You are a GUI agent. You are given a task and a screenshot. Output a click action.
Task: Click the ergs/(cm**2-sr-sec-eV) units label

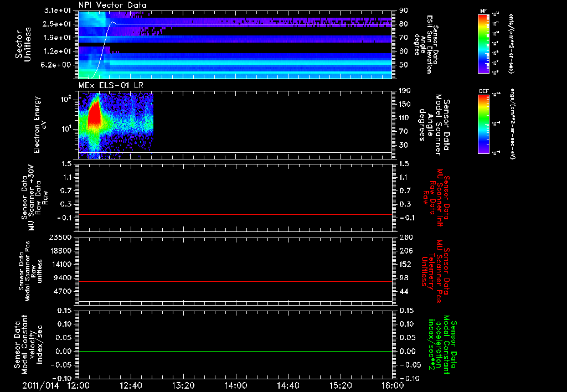512,123
